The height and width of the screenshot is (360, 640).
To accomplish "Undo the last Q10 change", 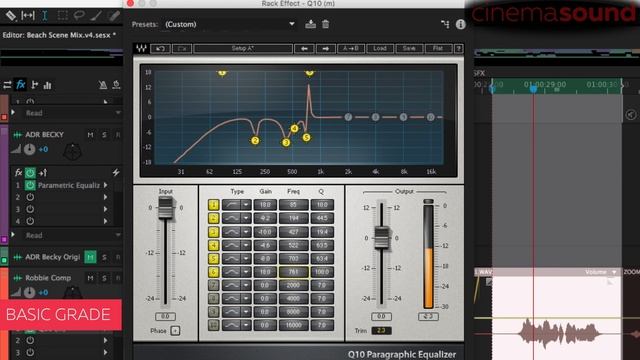I will pos(160,49).
